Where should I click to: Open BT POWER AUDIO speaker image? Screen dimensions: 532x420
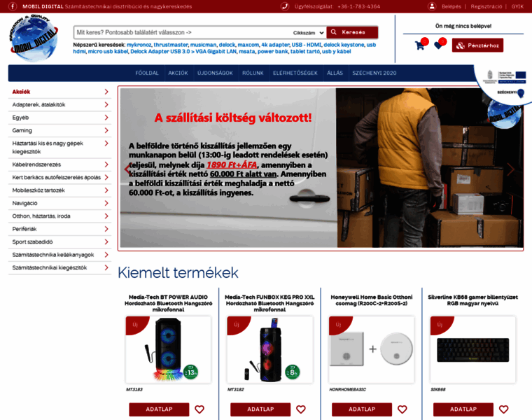pos(168,349)
